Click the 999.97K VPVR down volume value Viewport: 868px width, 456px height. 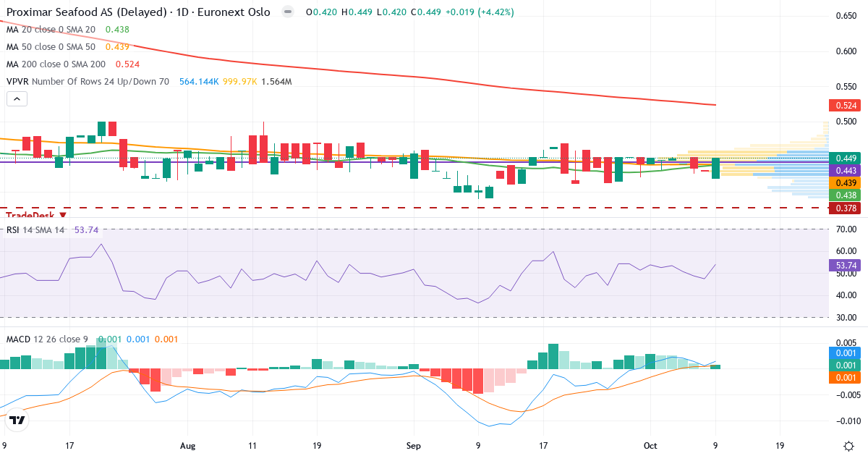[239, 82]
